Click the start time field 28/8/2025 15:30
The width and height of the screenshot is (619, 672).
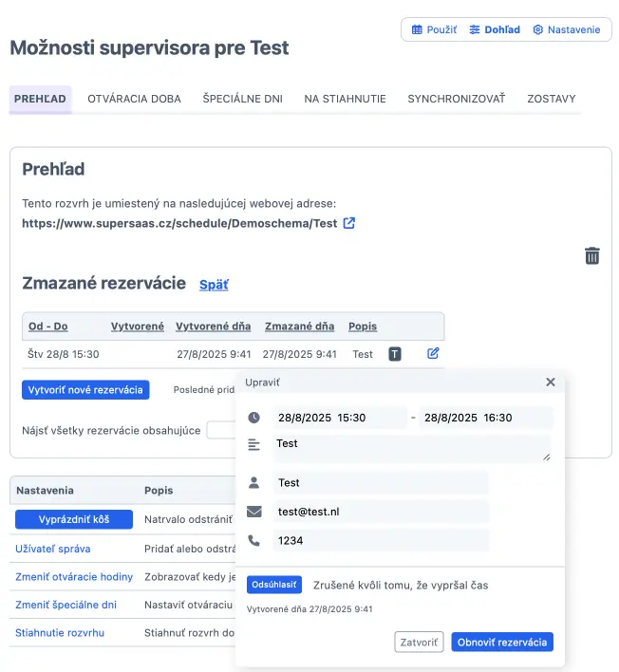340,418
